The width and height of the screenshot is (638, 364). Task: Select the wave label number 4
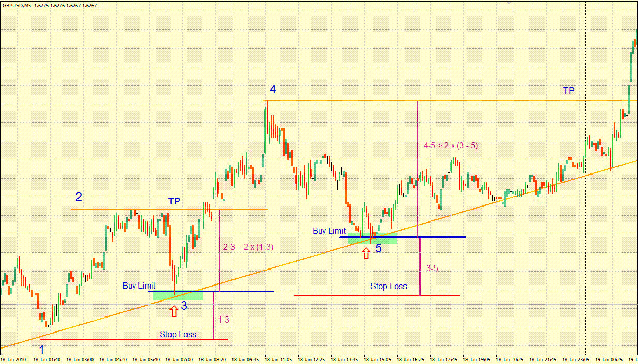click(272, 90)
